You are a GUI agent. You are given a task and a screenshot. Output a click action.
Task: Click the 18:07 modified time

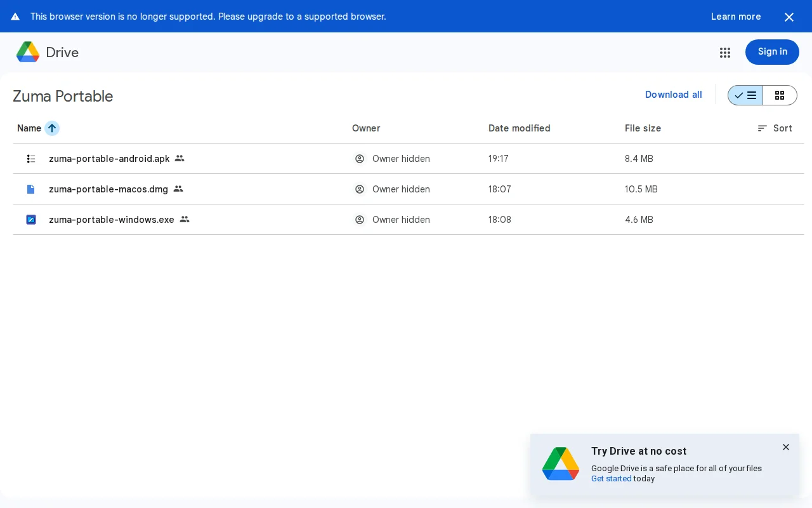(500, 189)
